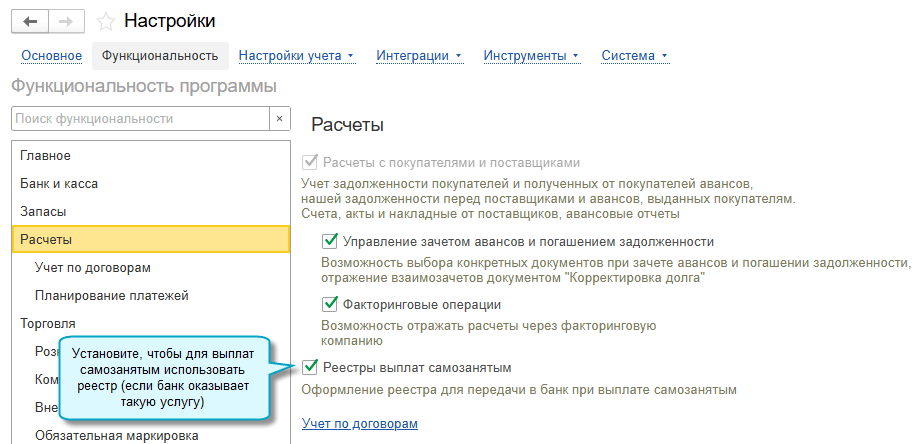Open the Учет по договорам link
The image size is (920, 444).
tap(360, 423)
